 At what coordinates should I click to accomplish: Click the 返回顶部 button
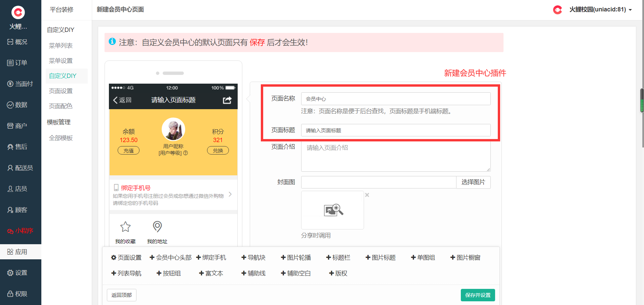(x=122, y=295)
